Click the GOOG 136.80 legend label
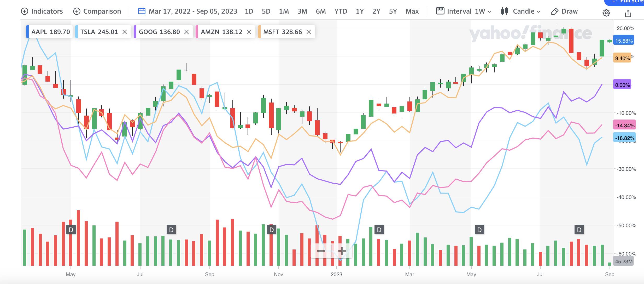This screenshot has width=644, height=284. [x=159, y=32]
